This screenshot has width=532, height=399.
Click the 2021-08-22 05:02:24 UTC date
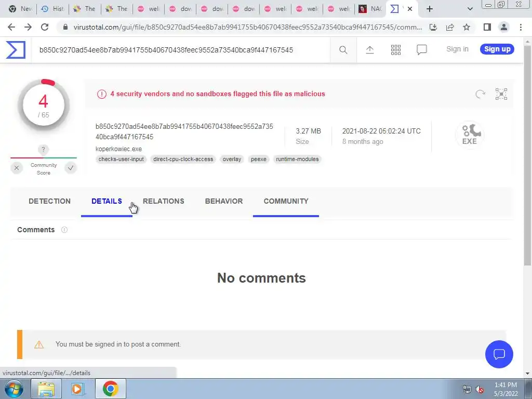(381, 131)
